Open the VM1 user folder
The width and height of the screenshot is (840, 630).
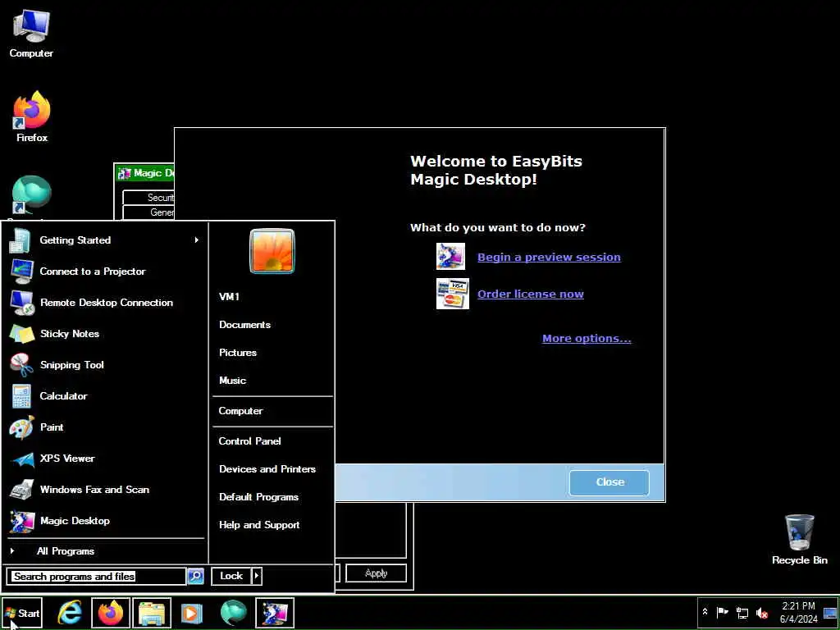[x=230, y=297]
